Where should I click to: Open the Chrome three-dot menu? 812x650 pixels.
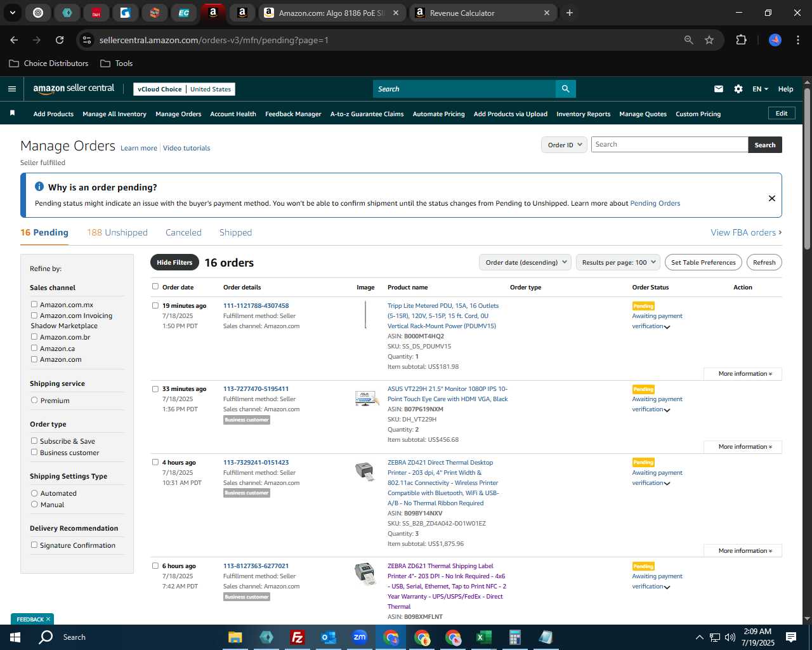coord(797,40)
